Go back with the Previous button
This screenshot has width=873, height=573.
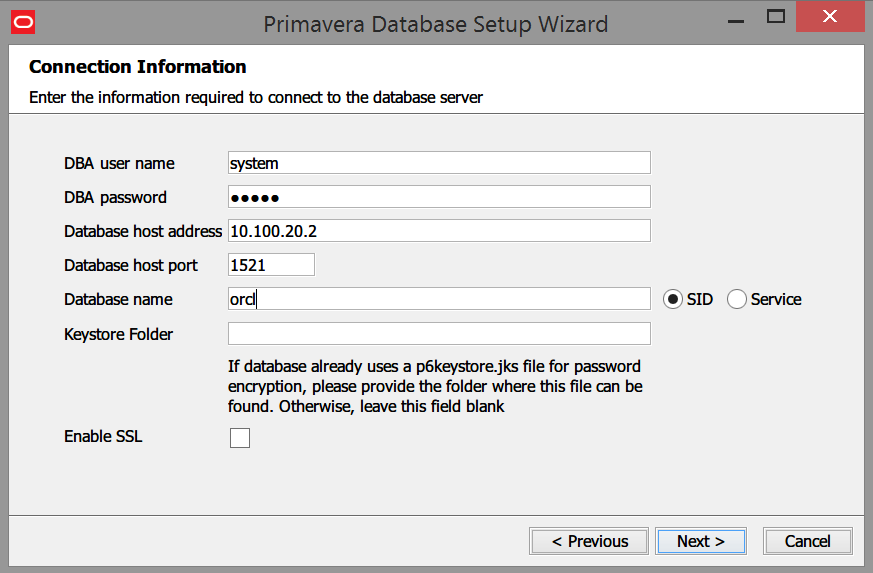(589, 541)
